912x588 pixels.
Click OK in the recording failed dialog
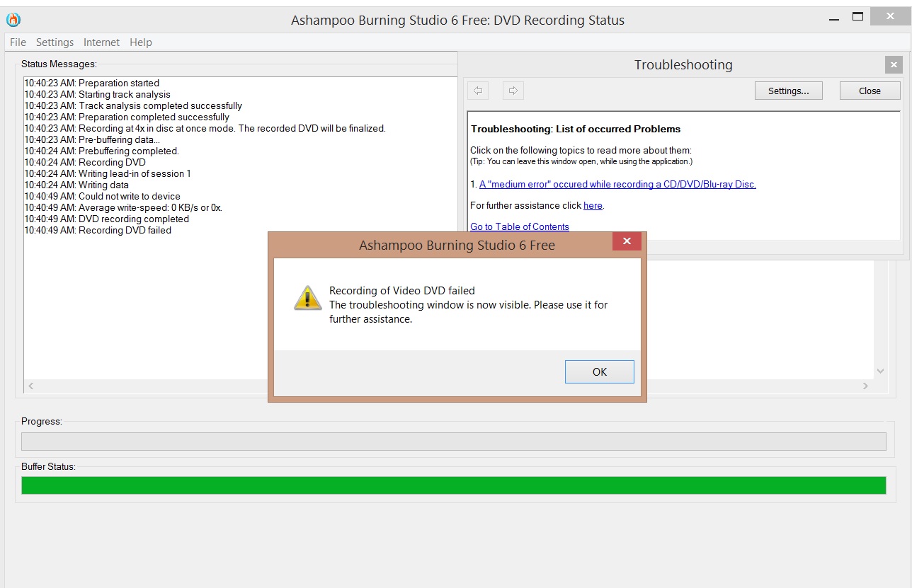coord(599,372)
